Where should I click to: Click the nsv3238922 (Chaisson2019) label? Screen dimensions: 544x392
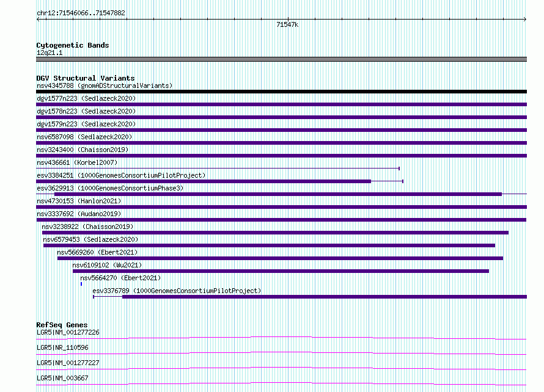click(87, 227)
